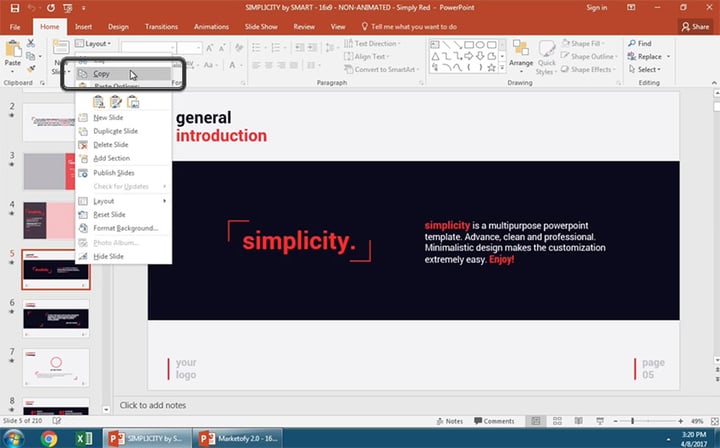The image size is (720, 448).
Task: Switch to Reading View icon in status bar
Action: pos(579,421)
